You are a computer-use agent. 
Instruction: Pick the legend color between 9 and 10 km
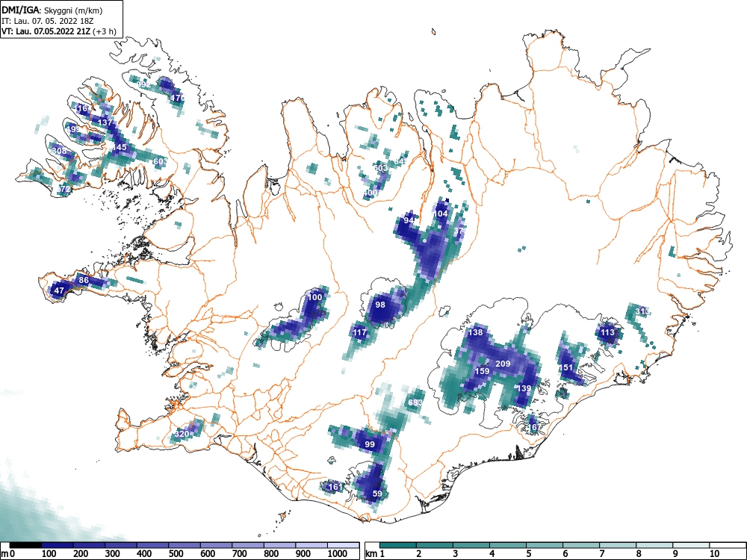tap(691, 545)
